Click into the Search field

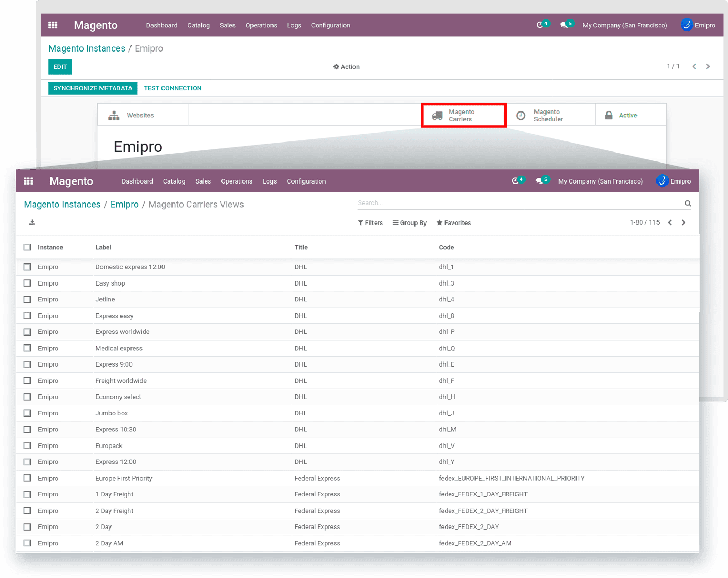(x=519, y=203)
